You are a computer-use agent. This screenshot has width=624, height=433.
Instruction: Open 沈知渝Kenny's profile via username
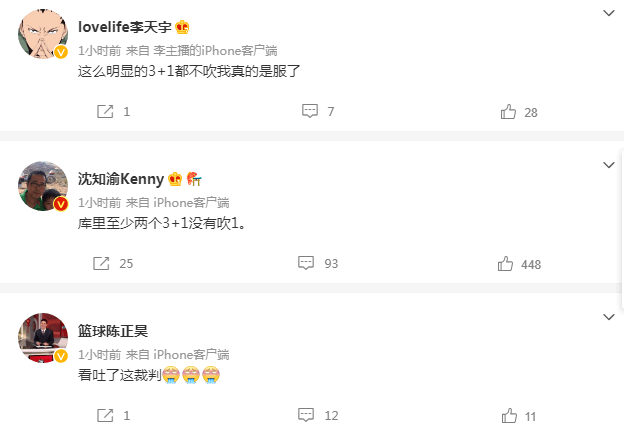(121, 179)
